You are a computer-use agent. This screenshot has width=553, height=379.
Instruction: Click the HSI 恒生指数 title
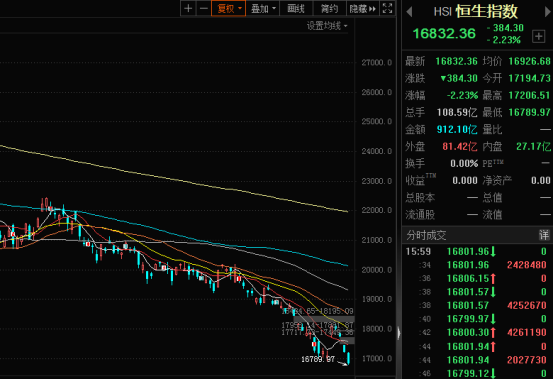(475, 11)
